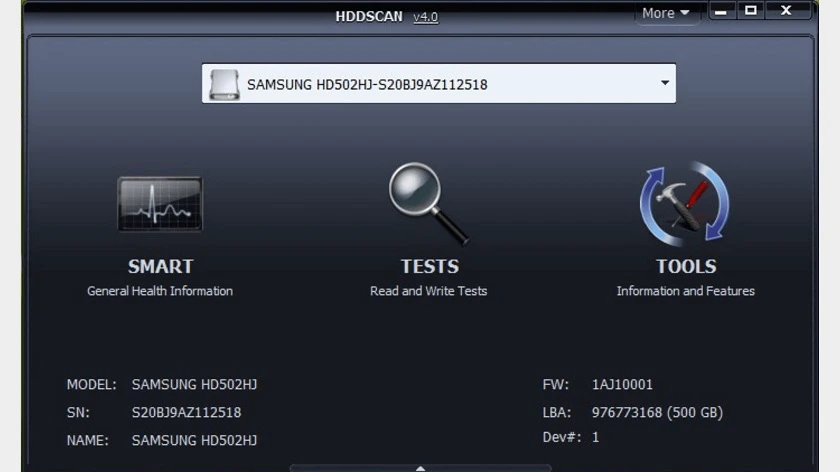The height and width of the screenshot is (472, 840).
Task: Minimize the HDDScan window
Action: [x=721, y=11]
